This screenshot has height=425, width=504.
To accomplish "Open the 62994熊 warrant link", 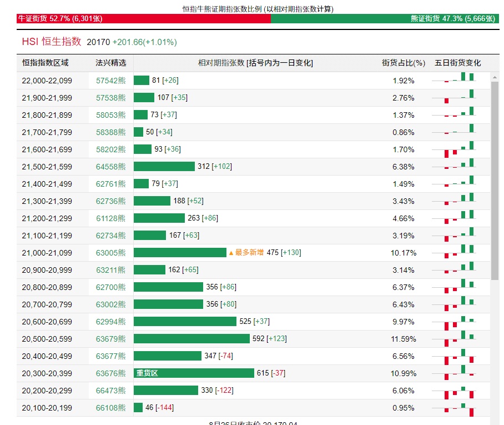I will pyautogui.click(x=110, y=322).
